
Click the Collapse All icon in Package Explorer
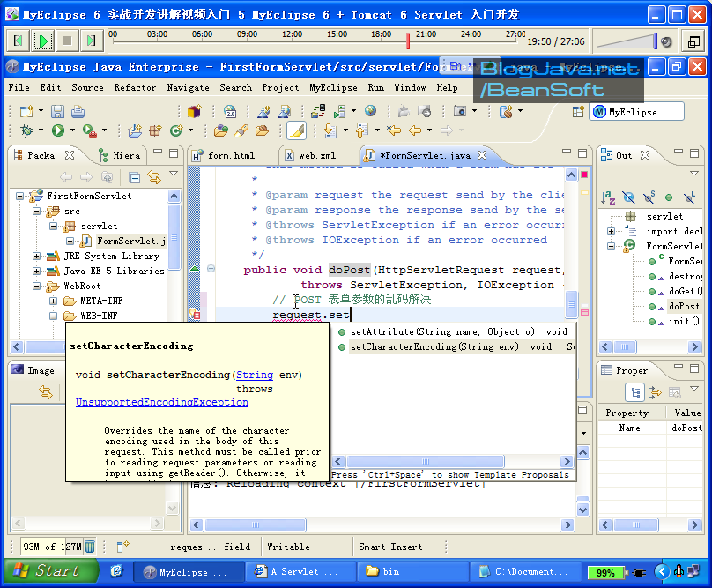pyautogui.click(x=135, y=177)
